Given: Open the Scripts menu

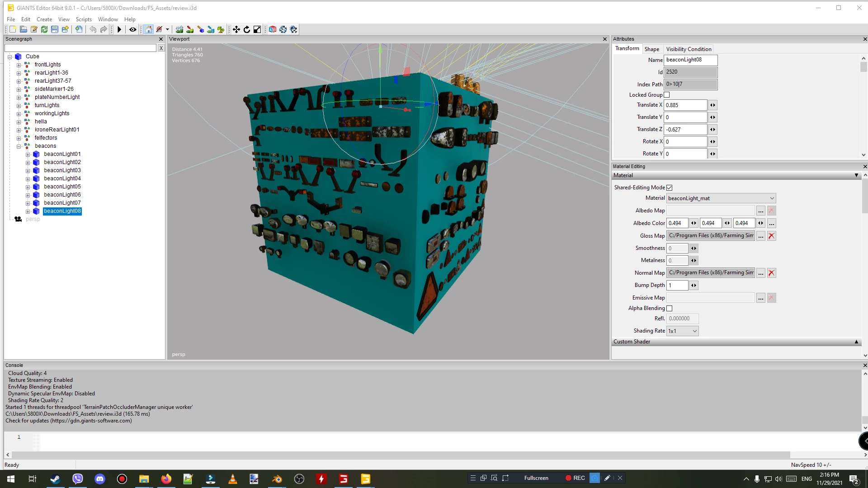Looking at the screenshot, I should 84,19.
